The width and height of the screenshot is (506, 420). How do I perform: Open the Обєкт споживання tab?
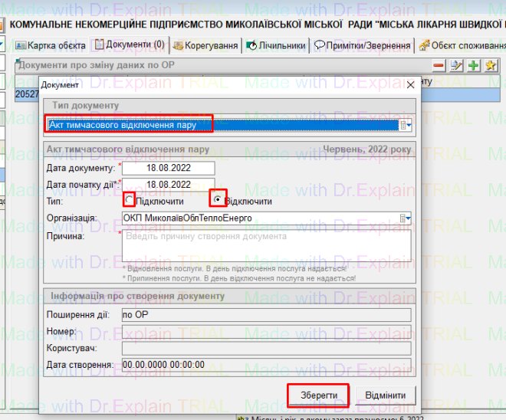pyautogui.click(x=462, y=45)
